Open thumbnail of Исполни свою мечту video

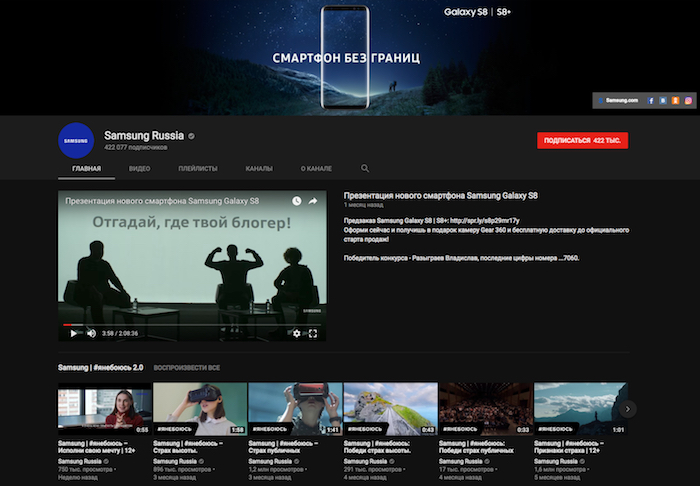[105, 409]
